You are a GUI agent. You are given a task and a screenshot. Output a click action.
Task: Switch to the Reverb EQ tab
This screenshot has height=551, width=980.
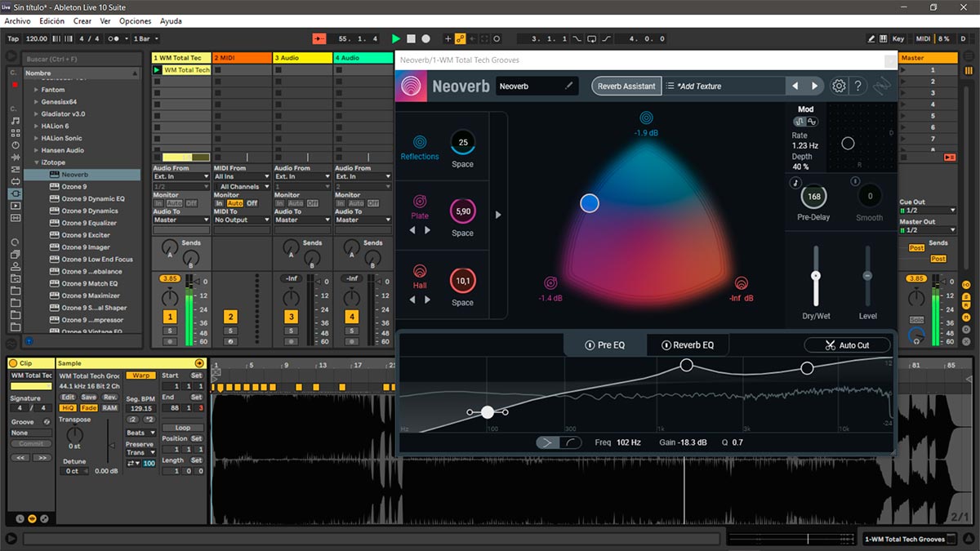tap(688, 345)
